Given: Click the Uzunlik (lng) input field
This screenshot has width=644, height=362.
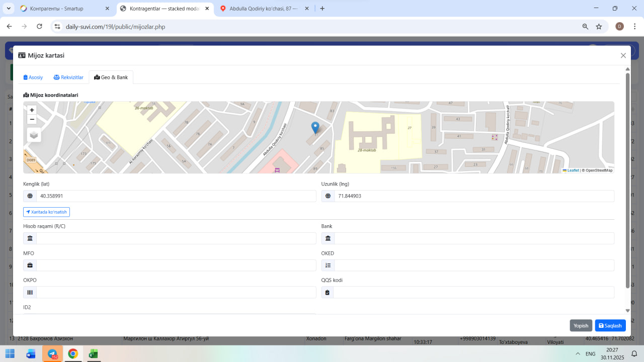Looking at the screenshot, I should tap(474, 196).
